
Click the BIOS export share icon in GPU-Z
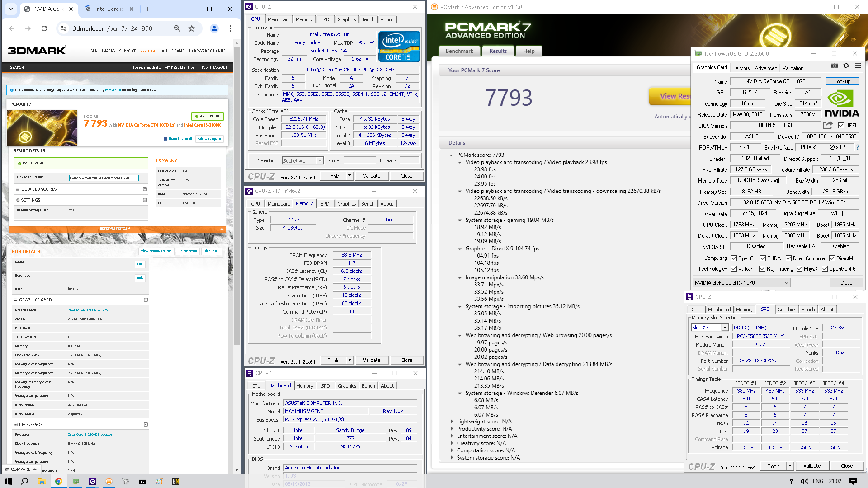click(828, 125)
